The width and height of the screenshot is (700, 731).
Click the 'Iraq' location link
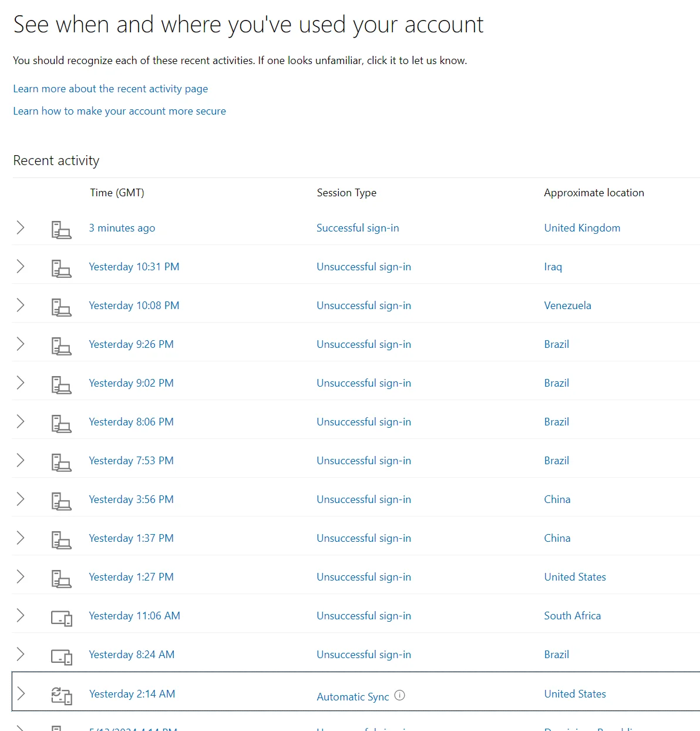pyautogui.click(x=553, y=267)
